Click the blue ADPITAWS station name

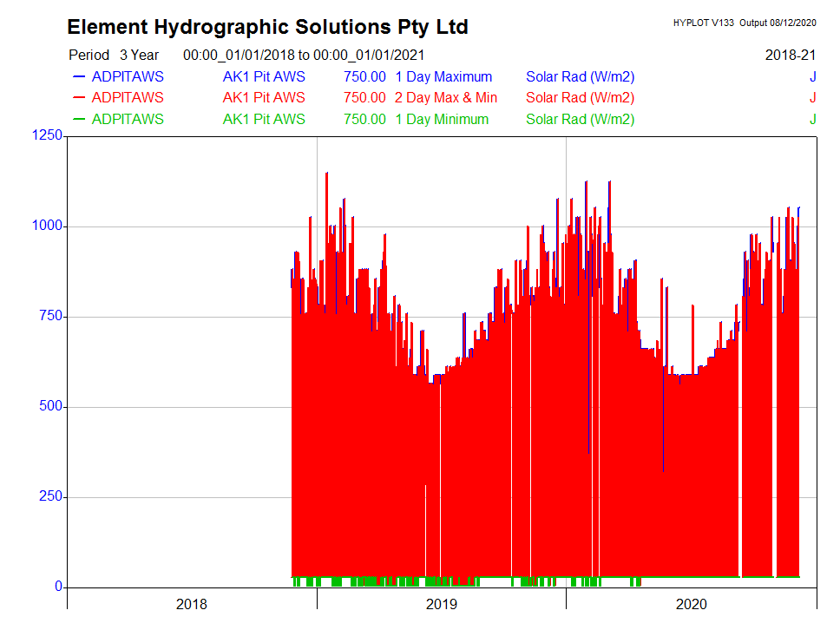tap(128, 76)
